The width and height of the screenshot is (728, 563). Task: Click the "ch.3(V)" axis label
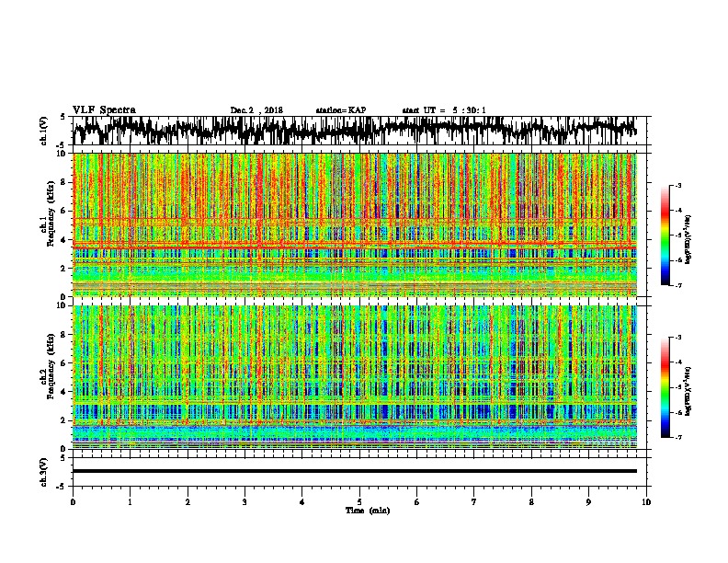44,472
